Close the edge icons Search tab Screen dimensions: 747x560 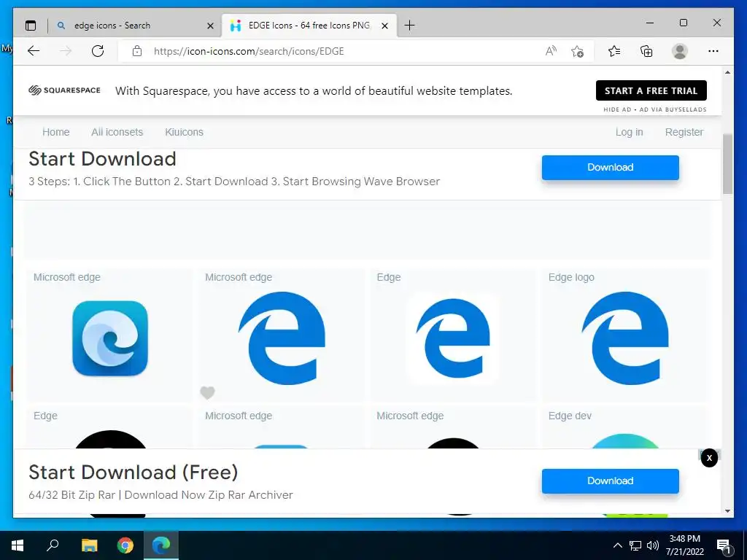[x=210, y=26]
